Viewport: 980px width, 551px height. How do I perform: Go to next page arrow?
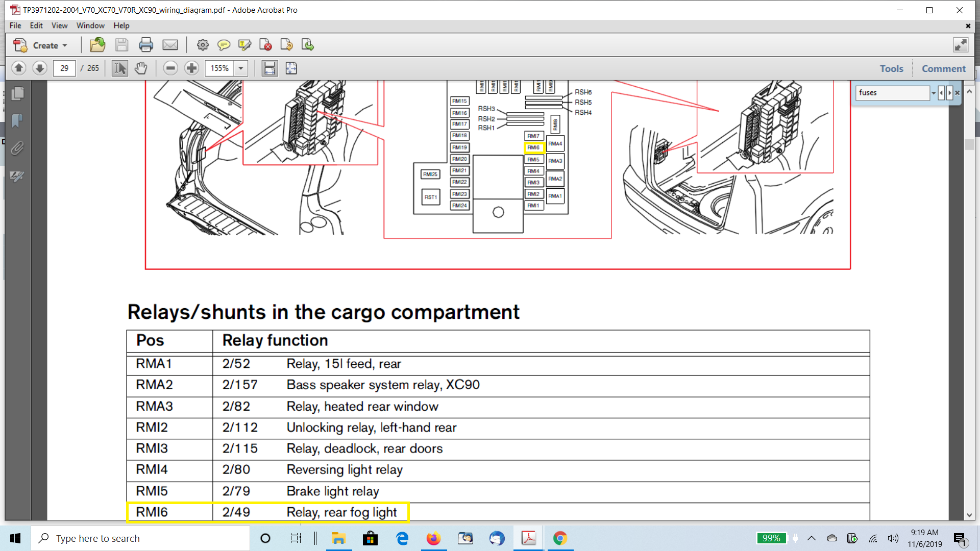pyautogui.click(x=40, y=68)
